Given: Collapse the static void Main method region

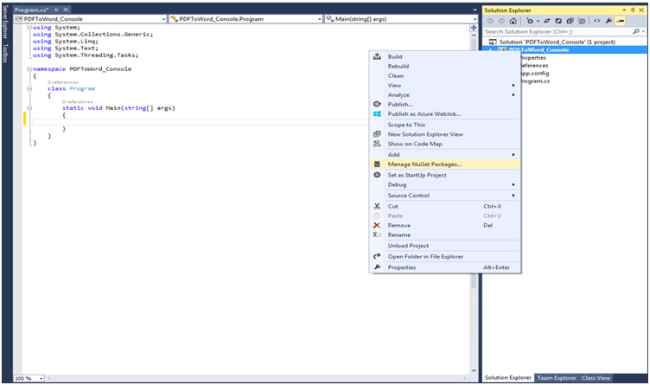Looking at the screenshot, I should (x=29, y=108).
